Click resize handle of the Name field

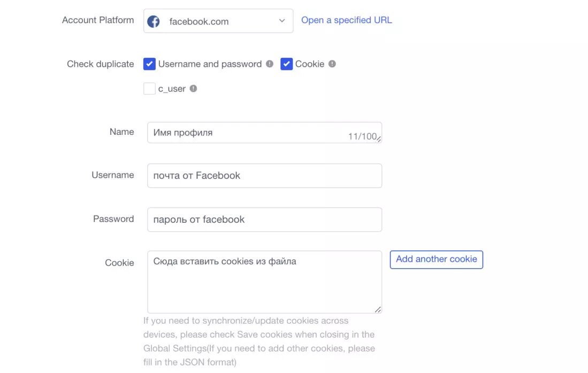379,139
